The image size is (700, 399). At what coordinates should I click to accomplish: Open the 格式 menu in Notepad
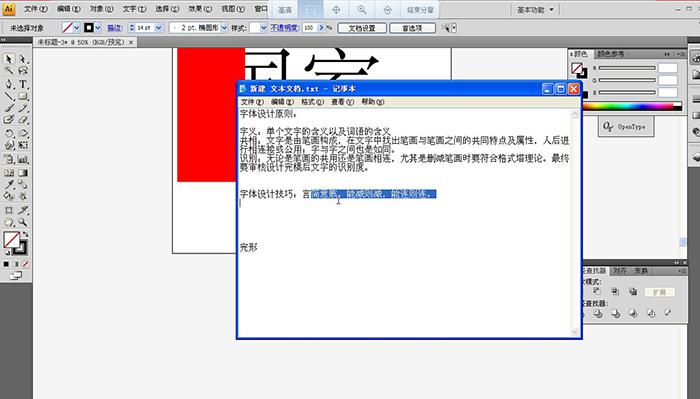click(x=312, y=102)
